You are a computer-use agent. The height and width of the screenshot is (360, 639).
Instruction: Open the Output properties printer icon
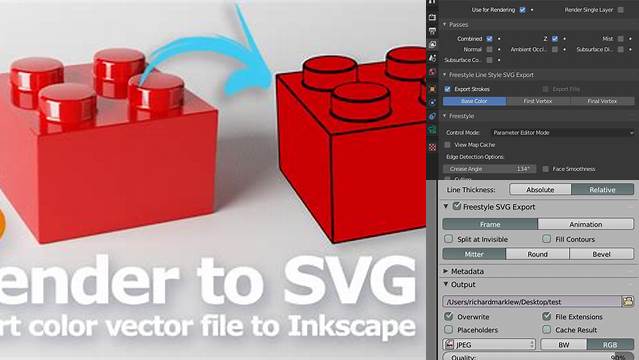pos(432,31)
